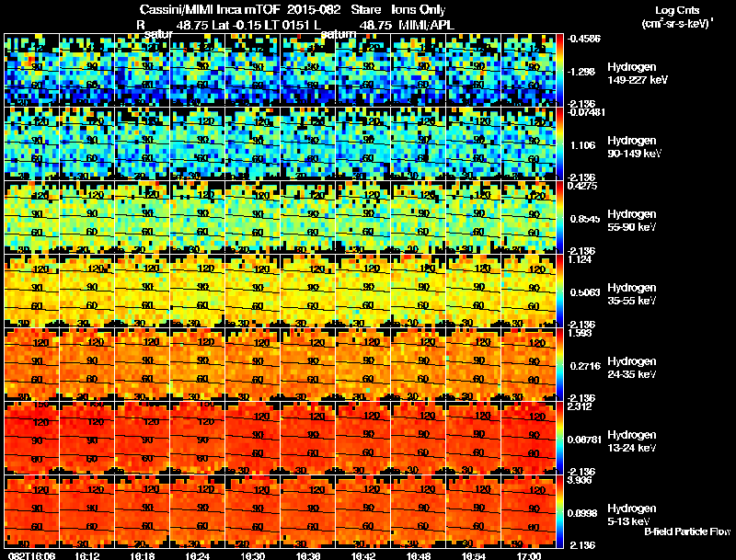Viewport: 736px width, 560px height.
Task: Click the '1.124' colorbar value
Action: [x=580, y=259]
